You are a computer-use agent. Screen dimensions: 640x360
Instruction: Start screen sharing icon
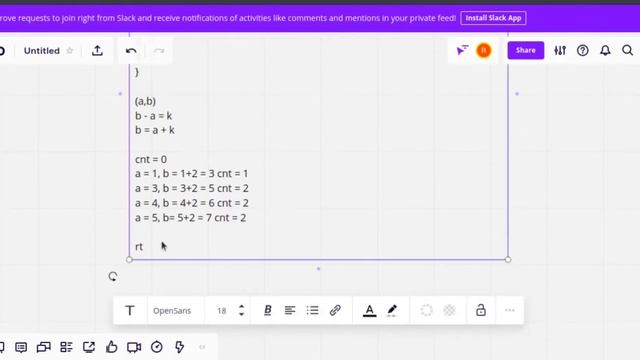[89, 347]
